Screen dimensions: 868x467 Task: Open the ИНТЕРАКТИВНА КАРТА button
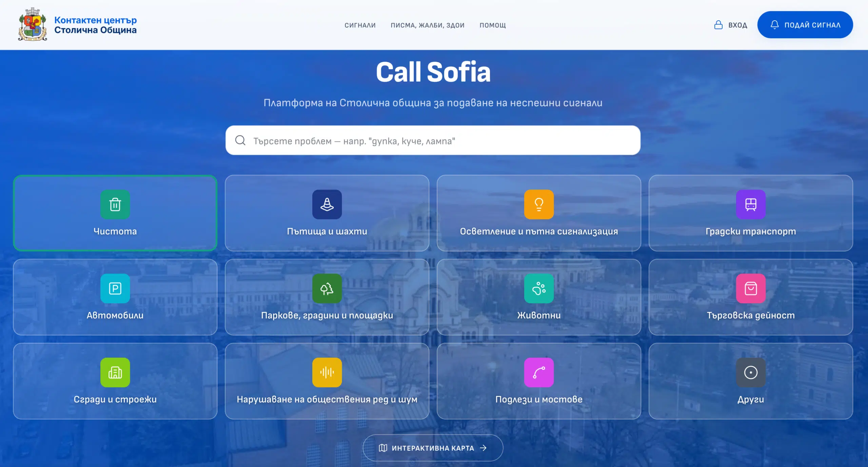(433, 448)
